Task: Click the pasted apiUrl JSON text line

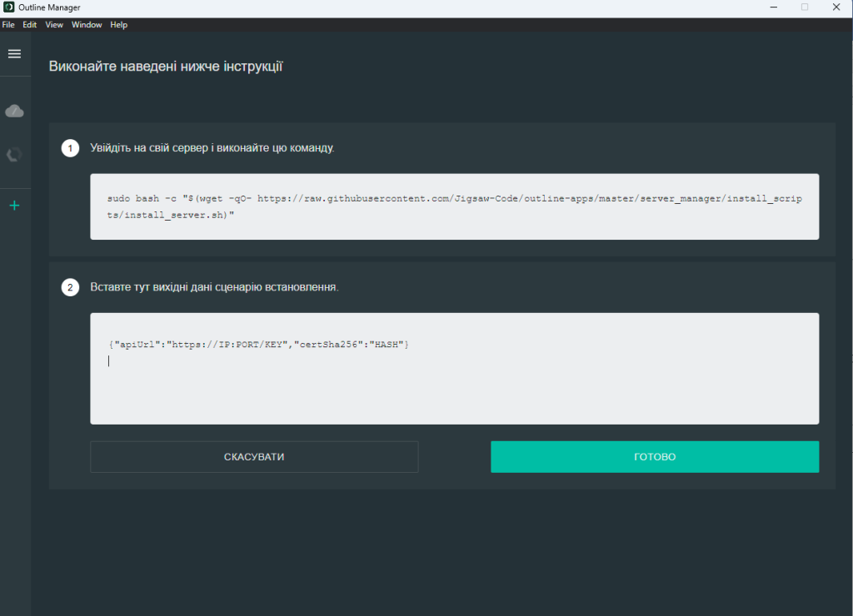Action: (258, 345)
